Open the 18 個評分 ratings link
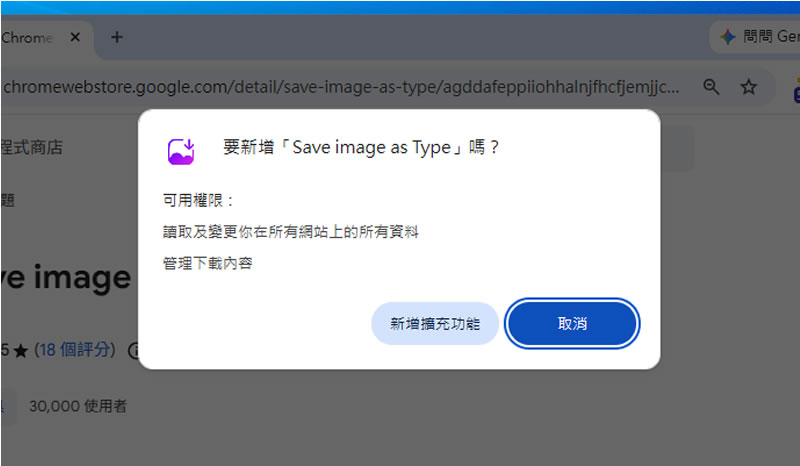The image size is (800, 466). point(75,350)
